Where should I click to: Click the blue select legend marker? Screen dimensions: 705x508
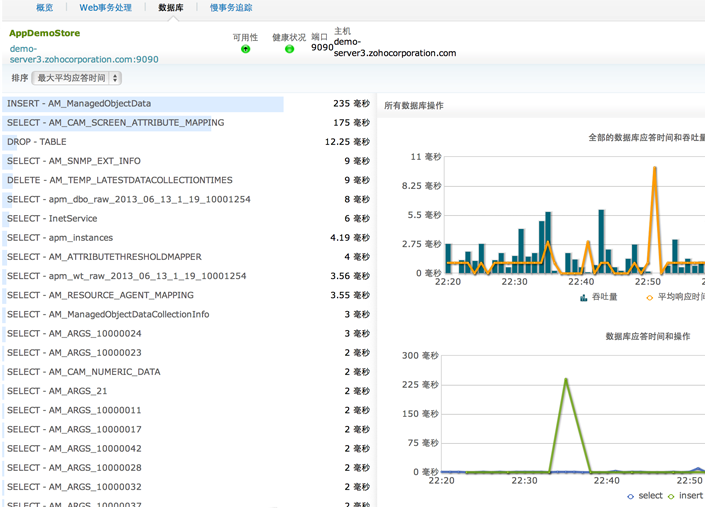tap(629, 496)
